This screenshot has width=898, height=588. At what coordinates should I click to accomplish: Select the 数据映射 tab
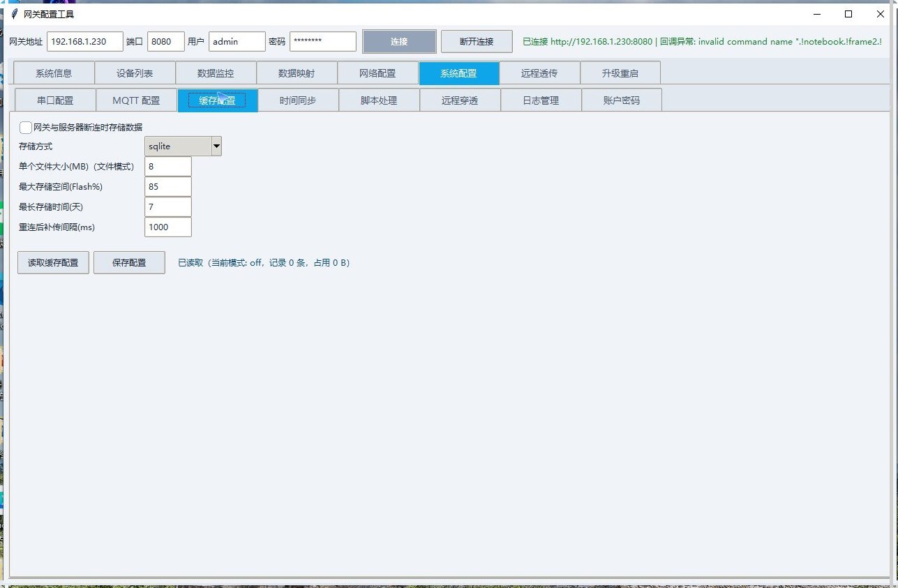pyautogui.click(x=297, y=73)
